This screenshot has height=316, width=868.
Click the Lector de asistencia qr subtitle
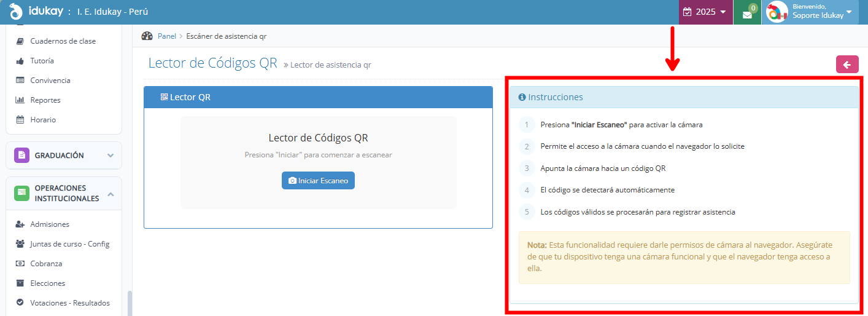pyautogui.click(x=331, y=65)
